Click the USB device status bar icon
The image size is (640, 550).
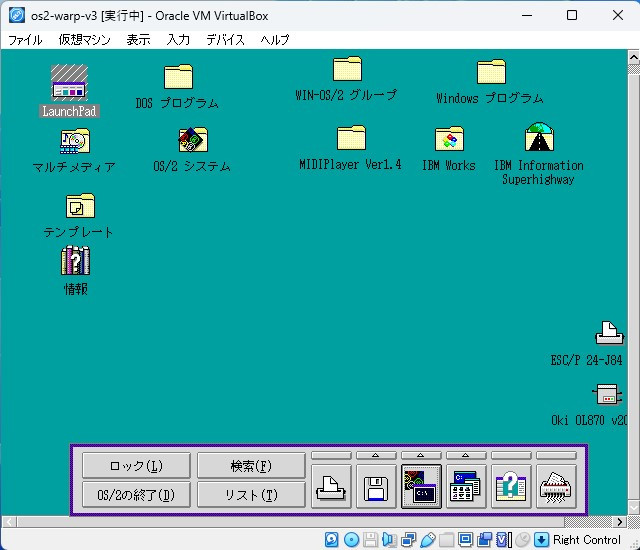427,540
